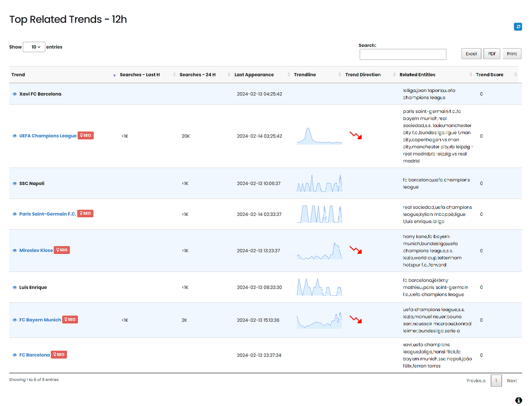Click FC Bayern Munich trendline chart
532x406 pixels.
pos(319,320)
